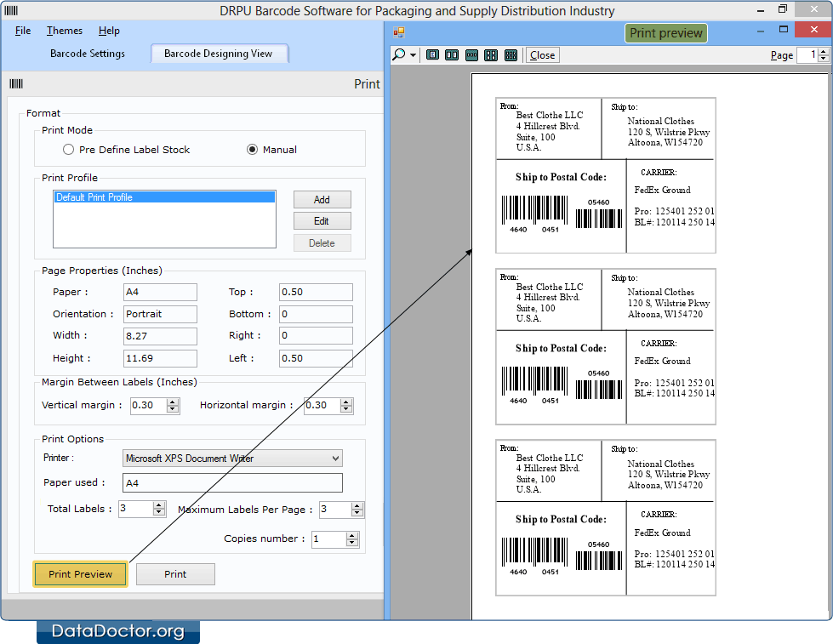Increase Maximum Labels Per Page
This screenshot has height=644, width=833.
tap(357, 506)
